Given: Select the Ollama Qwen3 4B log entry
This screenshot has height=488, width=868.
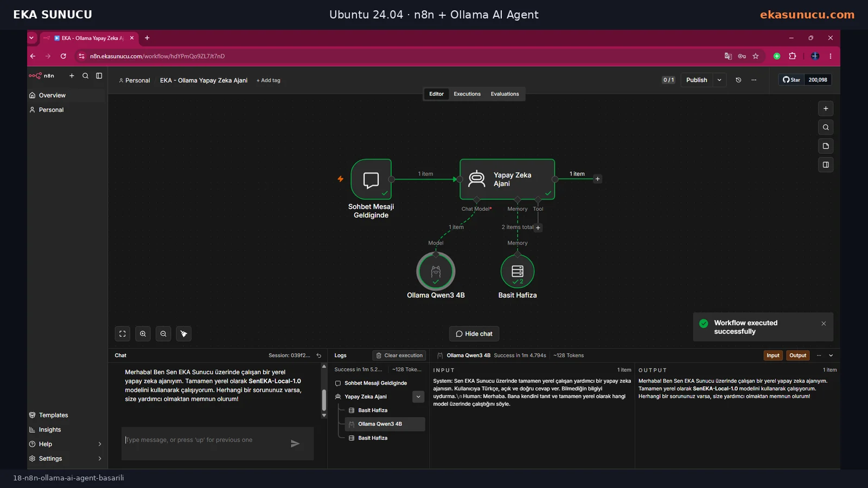Looking at the screenshot, I should [385, 424].
